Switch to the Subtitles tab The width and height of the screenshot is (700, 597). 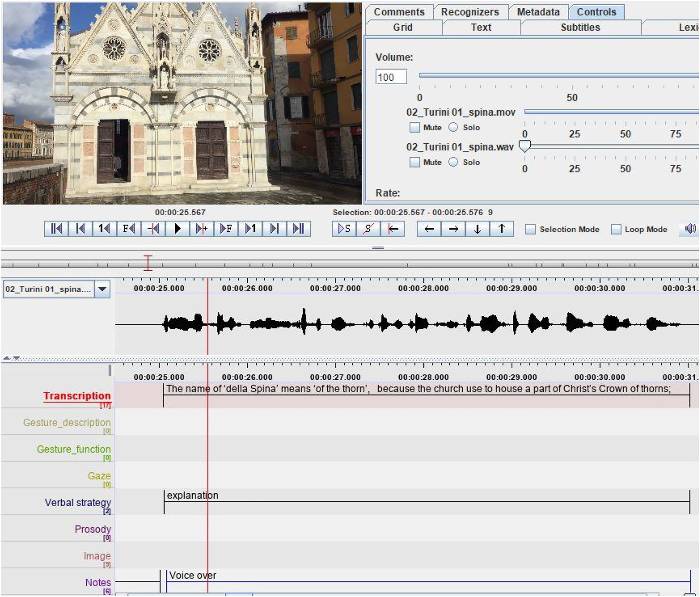580,27
